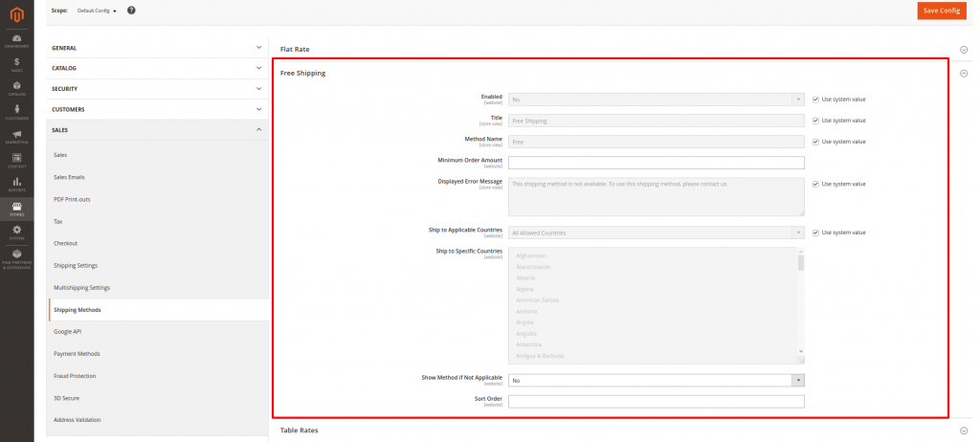Open the Dashboard icon in admin sidebar
Viewport: 980px width, 442px height.
[16, 40]
